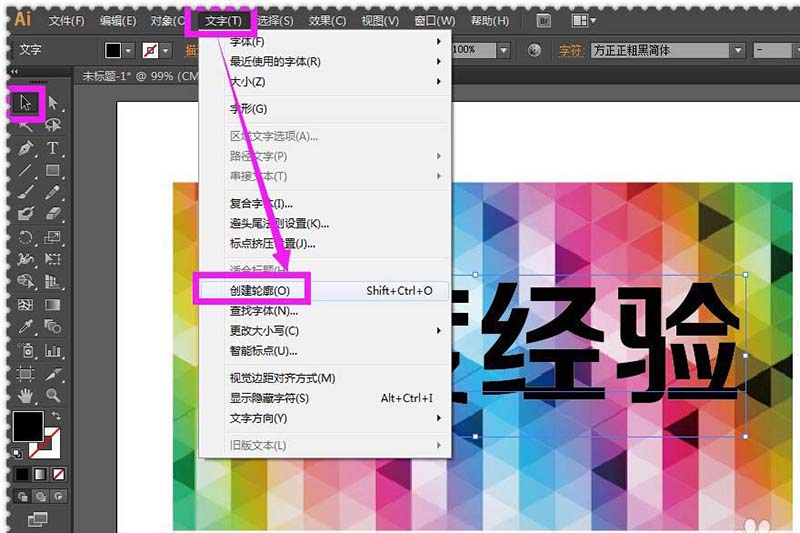
Task: Swap fill and stroke colors
Action: coord(56,416)
